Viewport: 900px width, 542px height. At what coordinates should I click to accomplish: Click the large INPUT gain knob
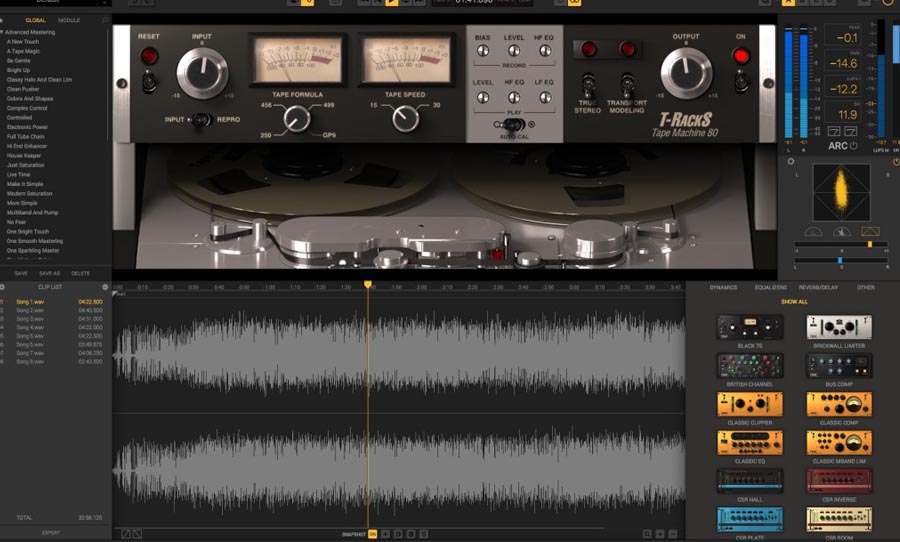tap(201, 73)
